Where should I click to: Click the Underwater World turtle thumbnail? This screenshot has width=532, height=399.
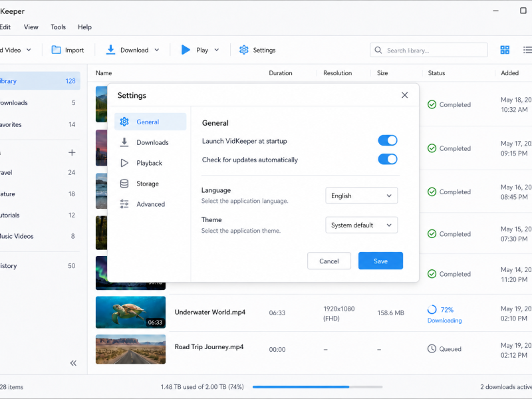click(x=130, y=312)
